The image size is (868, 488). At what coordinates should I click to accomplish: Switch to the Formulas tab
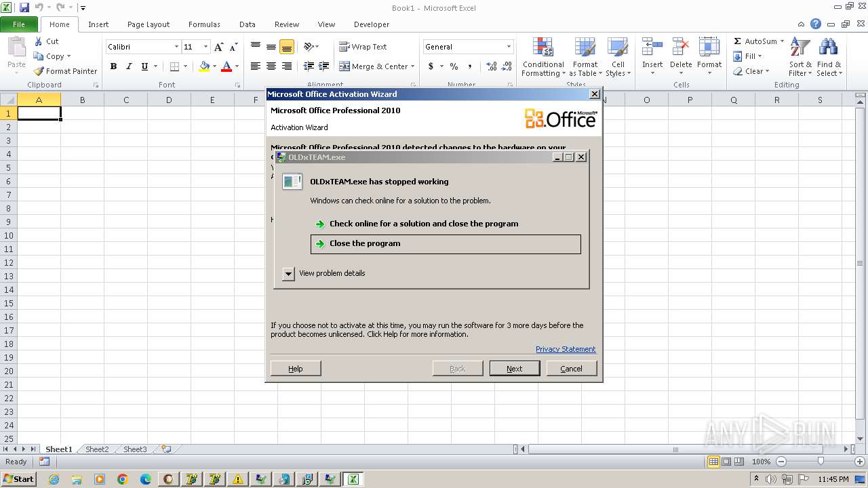click(x=204, y=24)
